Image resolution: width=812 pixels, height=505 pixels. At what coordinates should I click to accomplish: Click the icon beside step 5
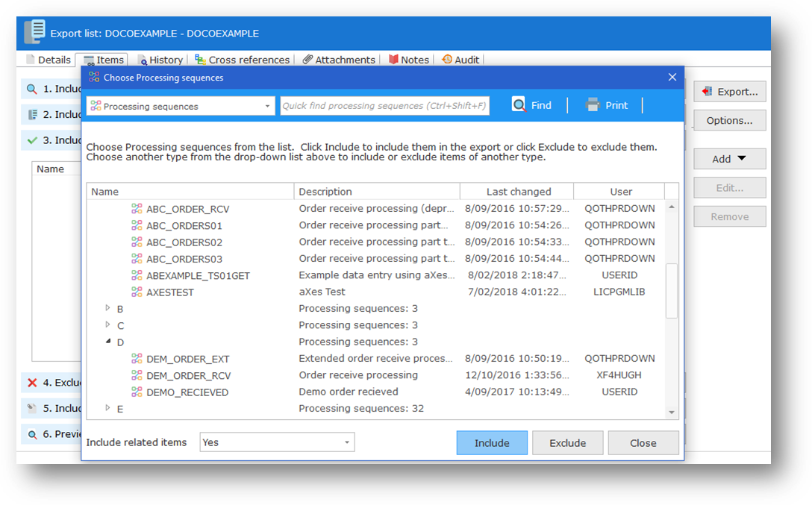pos(32,408)
